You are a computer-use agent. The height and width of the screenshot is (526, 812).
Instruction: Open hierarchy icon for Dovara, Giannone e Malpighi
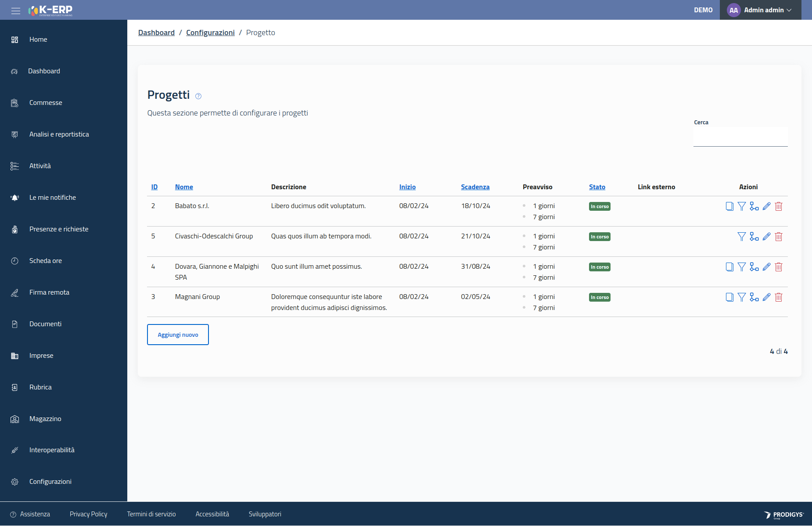click(x=754, y=267)
